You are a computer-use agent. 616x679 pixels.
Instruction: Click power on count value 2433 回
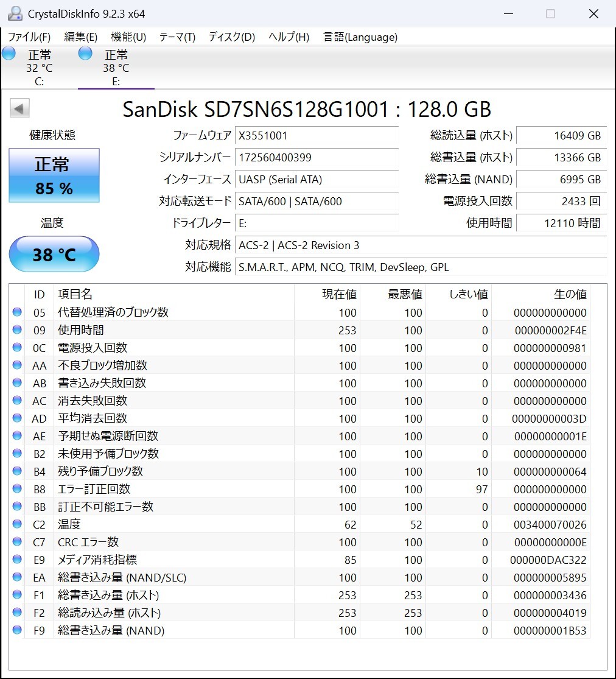(561, 201)
